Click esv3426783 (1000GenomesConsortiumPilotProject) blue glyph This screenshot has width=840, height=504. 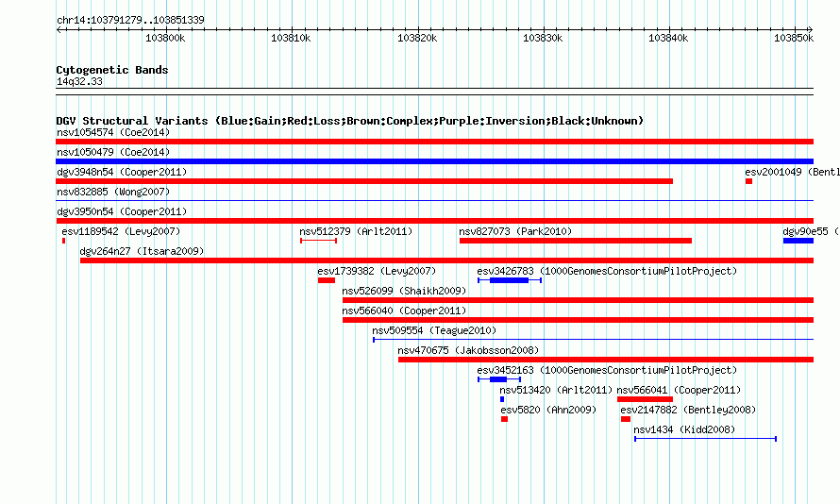pos(510,280)
